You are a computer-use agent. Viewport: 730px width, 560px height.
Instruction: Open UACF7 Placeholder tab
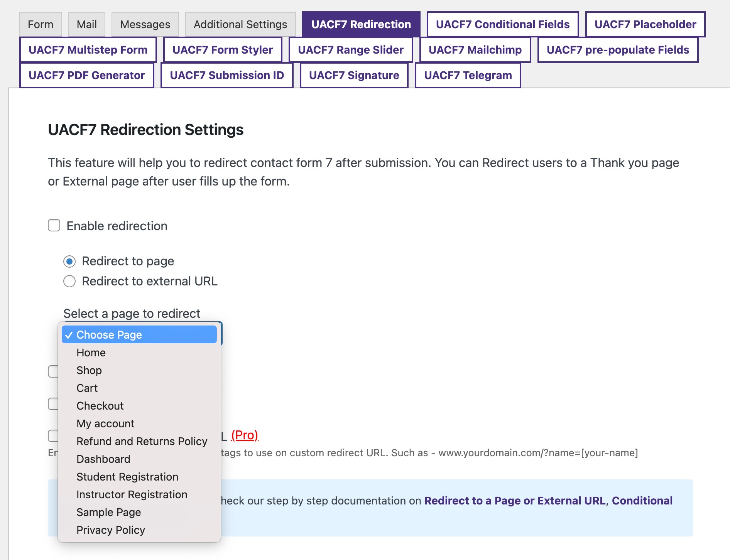pos(645,24)
